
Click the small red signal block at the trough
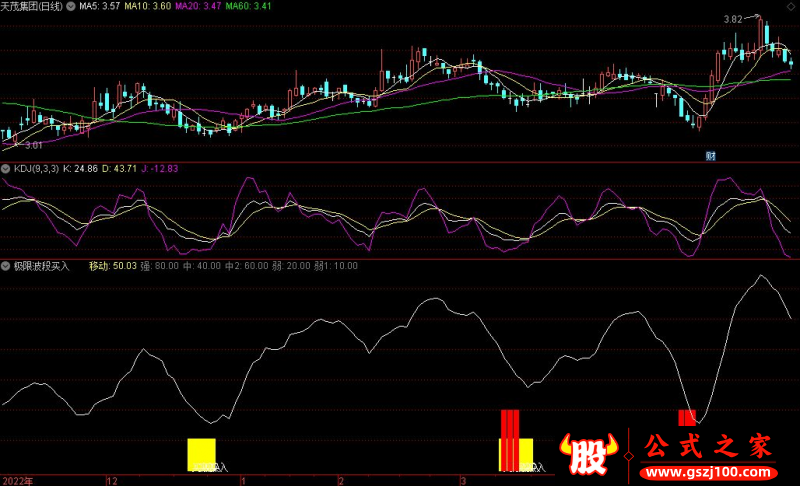(x=687, y=417)
